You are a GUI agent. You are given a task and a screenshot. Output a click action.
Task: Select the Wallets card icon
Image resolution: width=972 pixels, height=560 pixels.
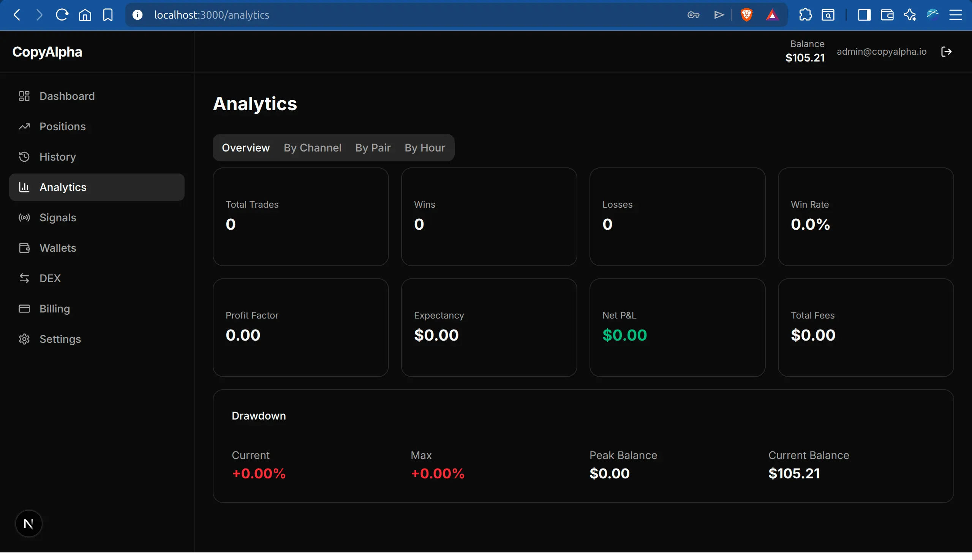click(24, 248)
